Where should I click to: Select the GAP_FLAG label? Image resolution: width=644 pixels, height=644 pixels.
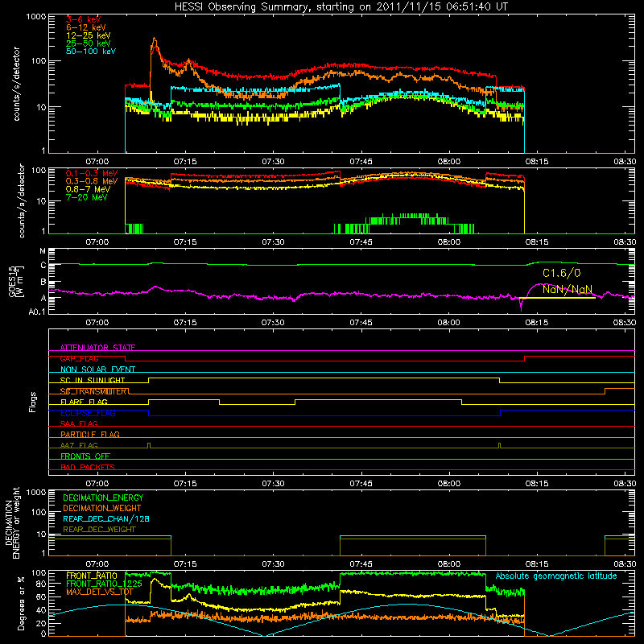(79, 358)
